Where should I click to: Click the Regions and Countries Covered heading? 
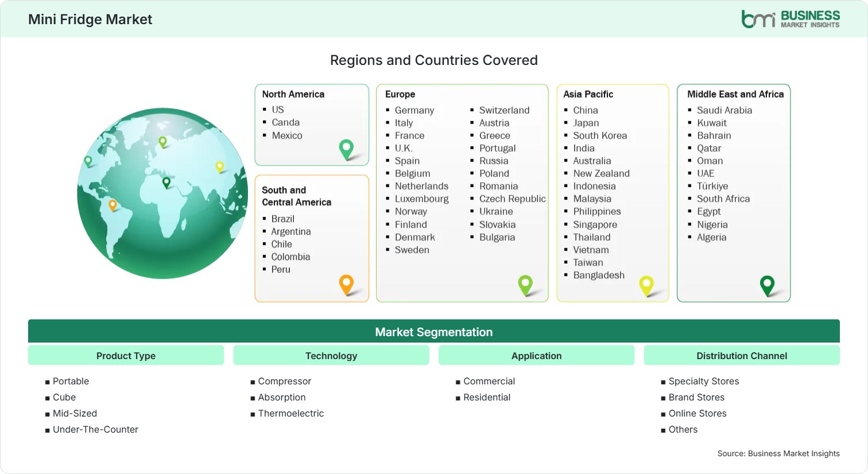[x=434, y=60]
